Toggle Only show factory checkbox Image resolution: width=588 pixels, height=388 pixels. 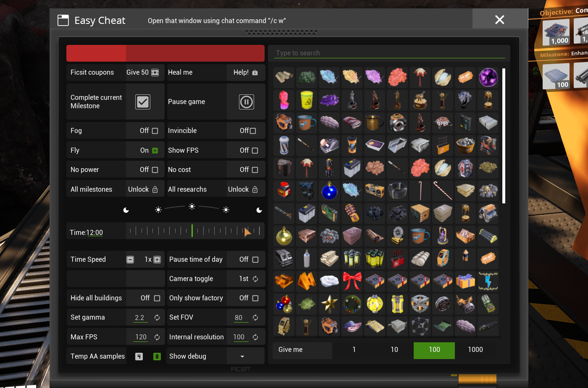click(255, 298)
